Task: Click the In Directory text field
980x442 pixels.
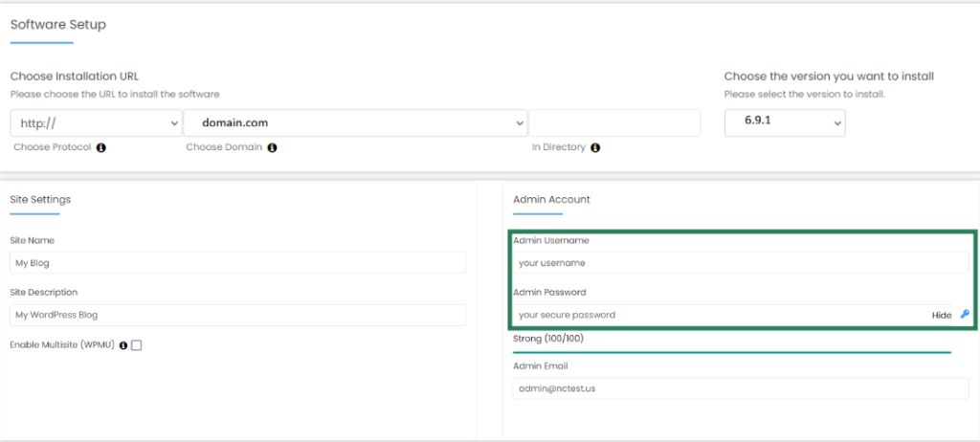Action: [614, 123]
